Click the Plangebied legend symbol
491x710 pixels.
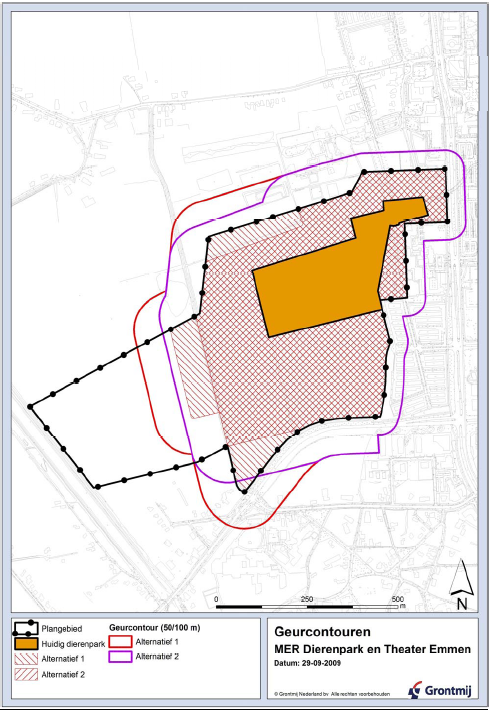26,628
